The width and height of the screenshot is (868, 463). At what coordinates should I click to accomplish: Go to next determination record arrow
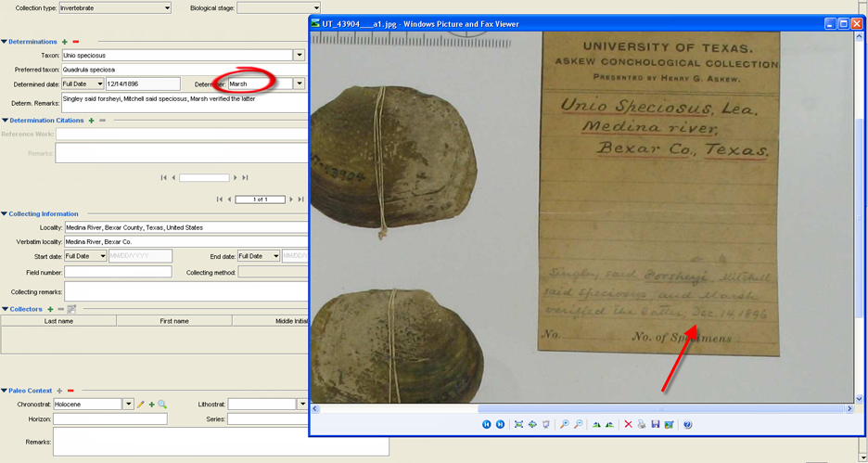pyautogui.click(x=290, y=199)
